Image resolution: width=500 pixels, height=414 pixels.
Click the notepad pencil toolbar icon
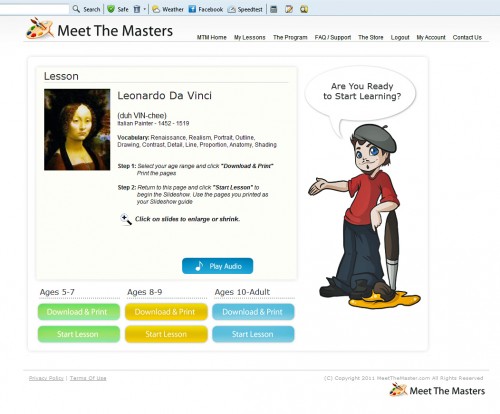pyautogui.click(x=289, y=9)
